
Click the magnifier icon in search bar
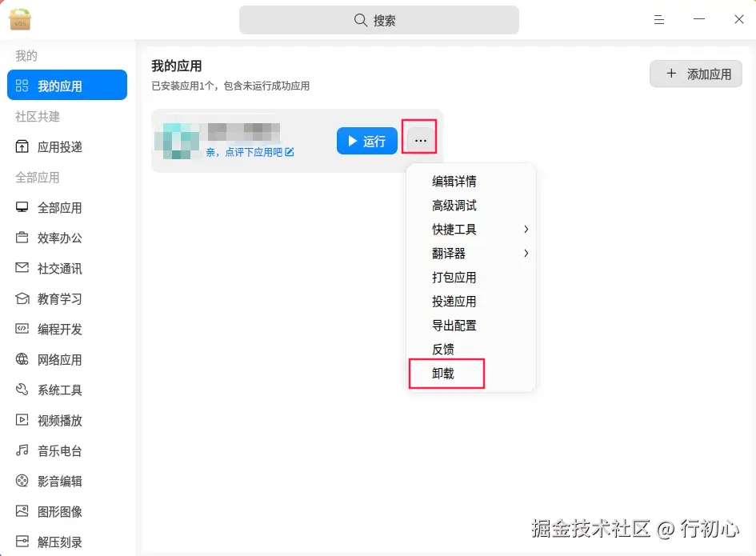pyautogui.click(x=361, y=20)
